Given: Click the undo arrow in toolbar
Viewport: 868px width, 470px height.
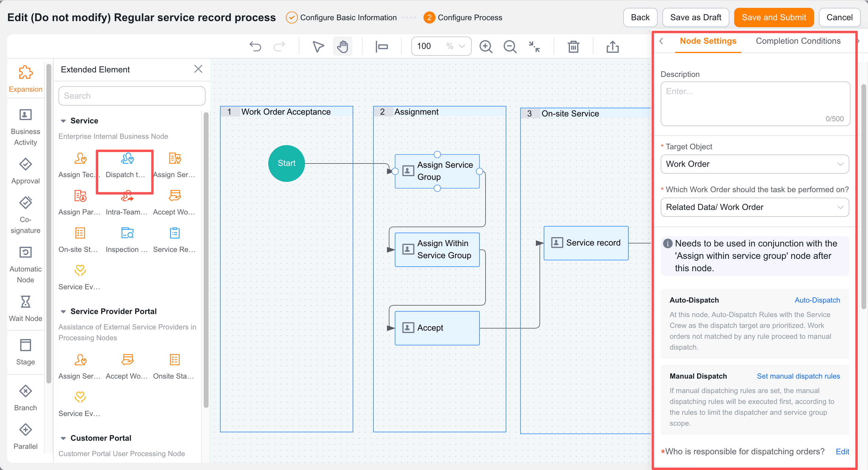Looking at the screenshot, I should click(x=255, y=46).
